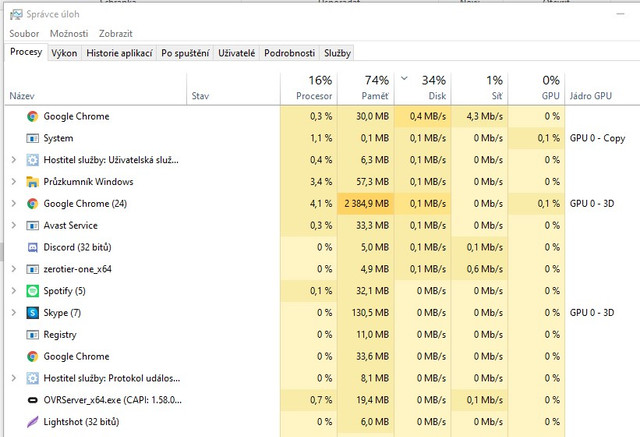This screenshot has width=640, height=437.
Task: Click the Skype (7) icon
Action: [x=32, y=313]
